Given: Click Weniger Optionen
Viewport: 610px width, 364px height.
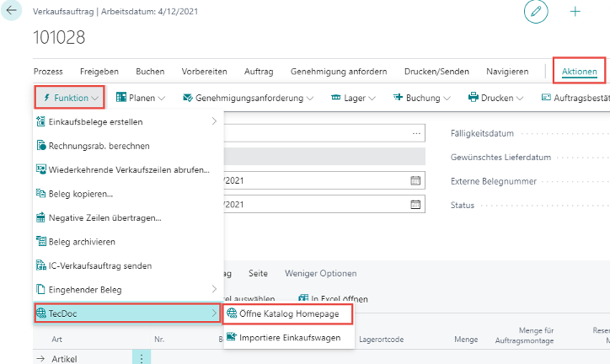Looking at the screenshot, I should (320, 273).
